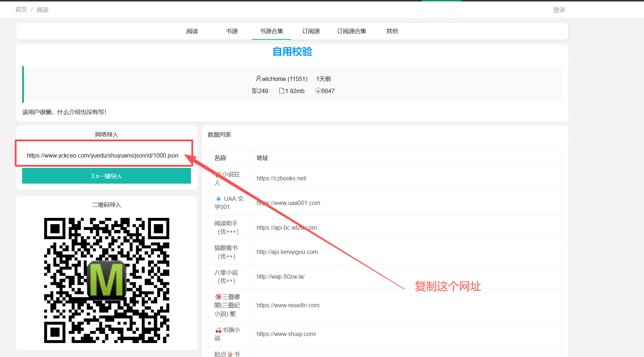Click the 登录 link

point(559,10)
